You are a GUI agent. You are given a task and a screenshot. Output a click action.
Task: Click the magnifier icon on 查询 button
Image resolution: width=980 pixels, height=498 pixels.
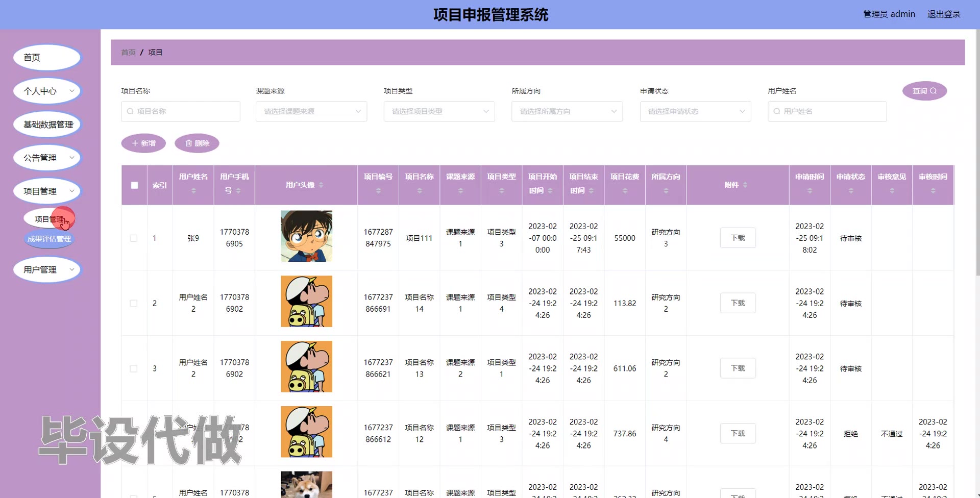(934, 91)
